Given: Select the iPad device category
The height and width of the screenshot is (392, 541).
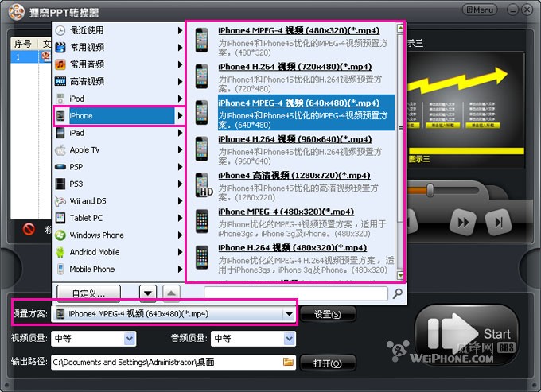Looking at the screenshot, I should pyautogui.click(x=119, y=133).
